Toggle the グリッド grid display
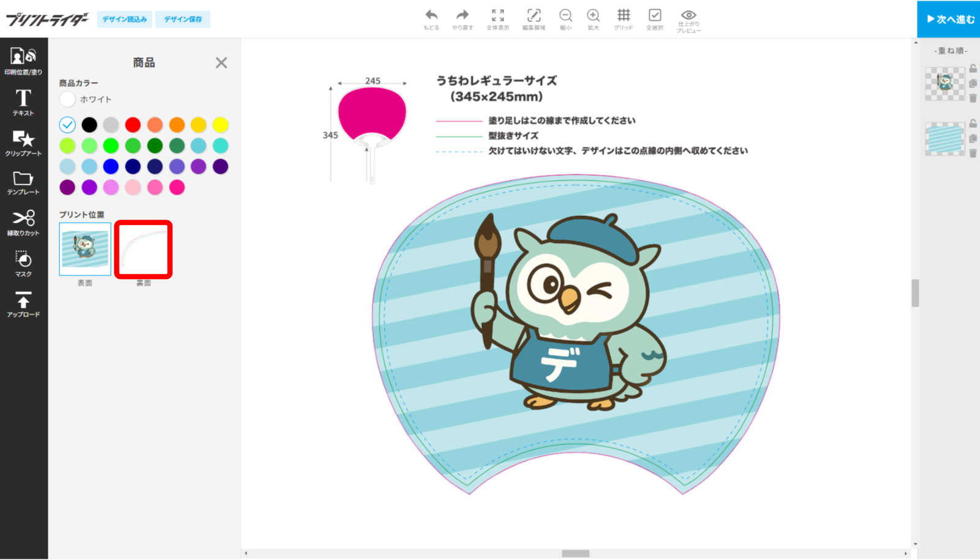The height and width of the screenshot is (560, 980). [624, 20]
